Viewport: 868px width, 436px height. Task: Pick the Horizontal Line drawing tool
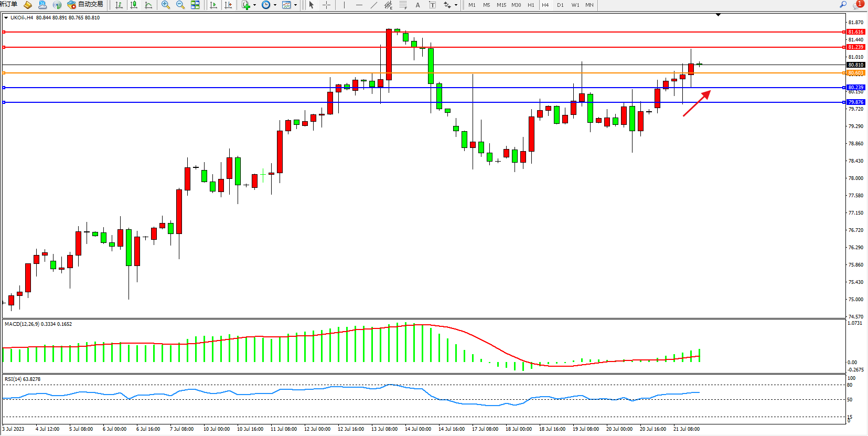[359, 5]
